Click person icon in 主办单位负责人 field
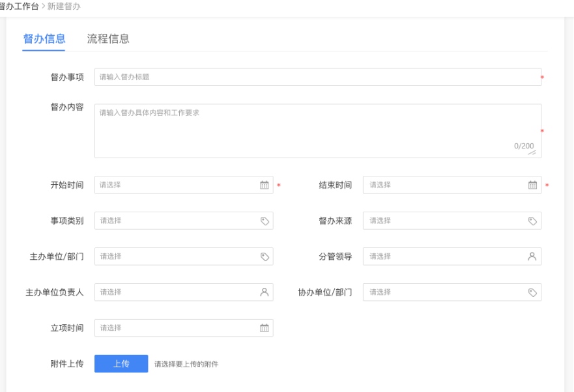The width and height of the screenshot is (574, 392). tap(265, 292)
